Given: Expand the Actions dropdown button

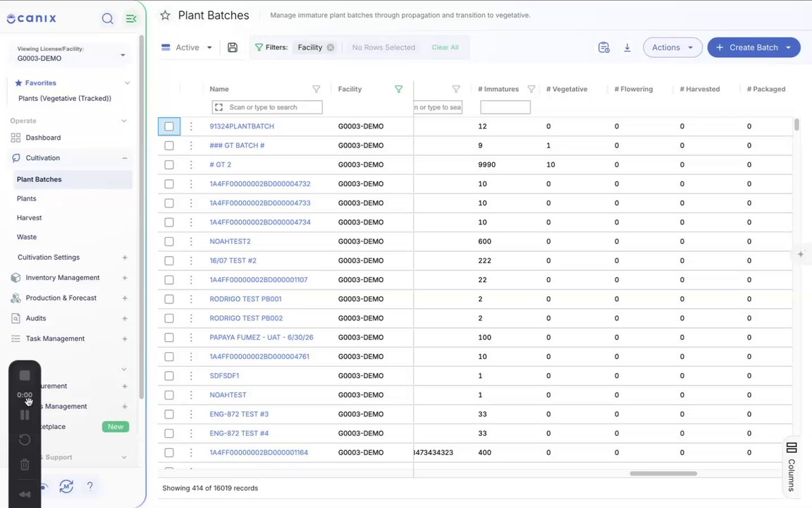Looking at the screenshot, I should click(x=672, y=47).
